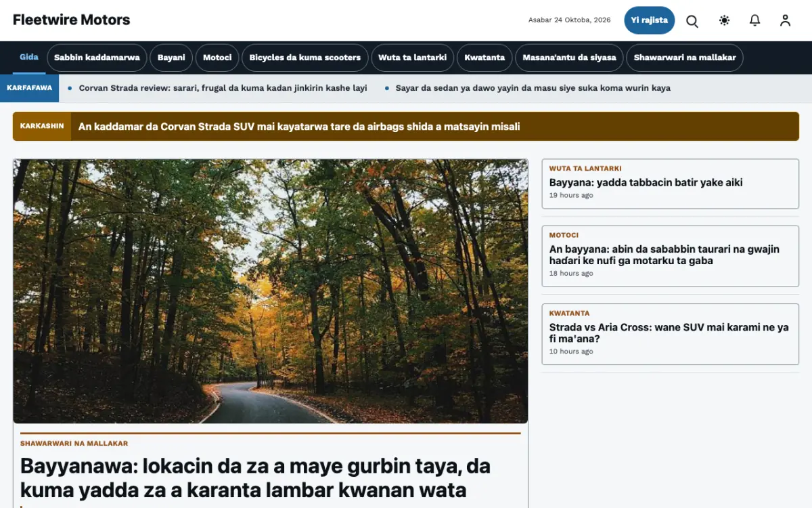Click KWATANTA card category label

(569, 313)
